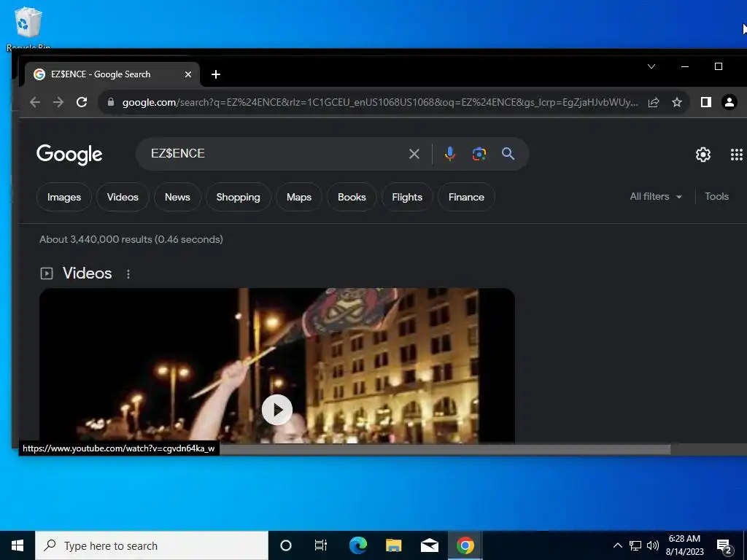The height and width of the screenshot is (560, 747).
Task: Bookmark this tab with the star icon
Action: (677, 102)
